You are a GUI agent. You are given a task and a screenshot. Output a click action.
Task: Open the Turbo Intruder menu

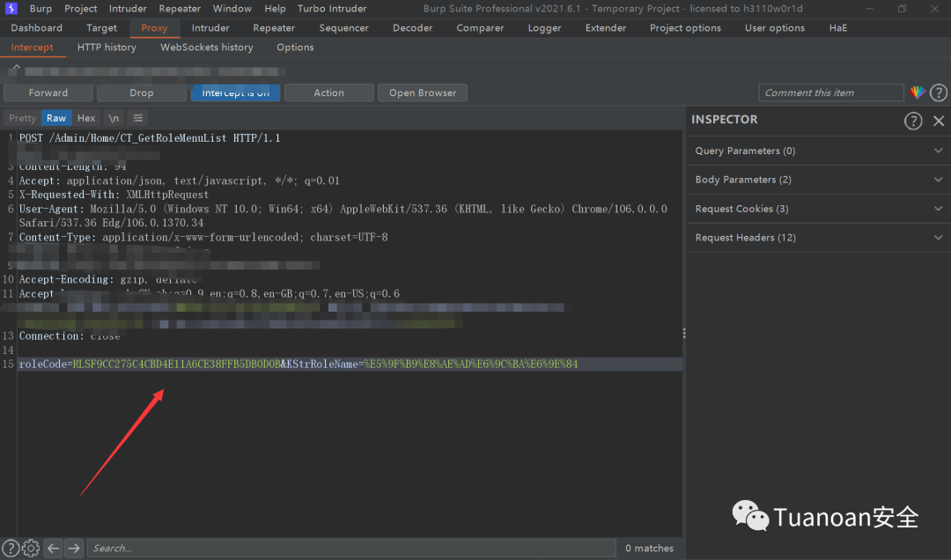click(x=332, y=9)
